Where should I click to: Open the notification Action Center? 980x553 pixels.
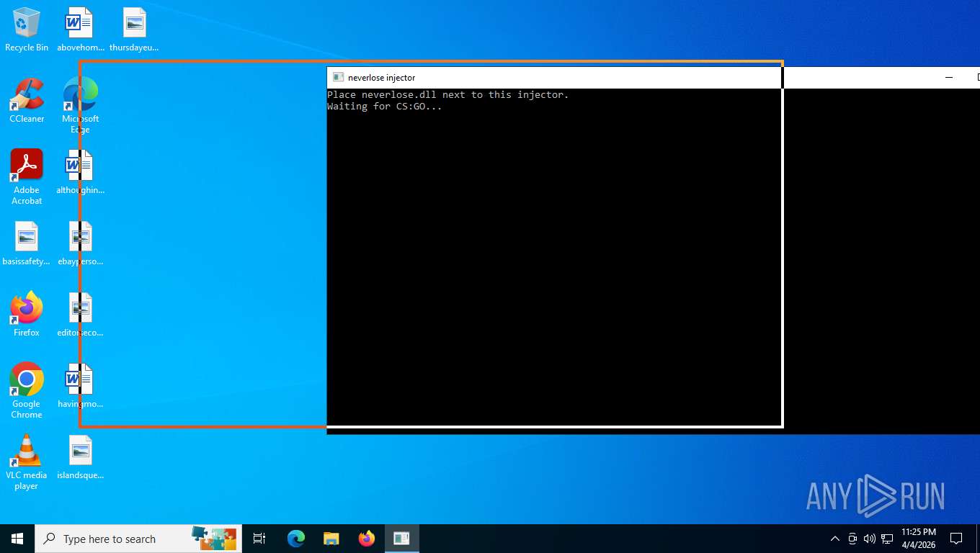tap(956, 539)
